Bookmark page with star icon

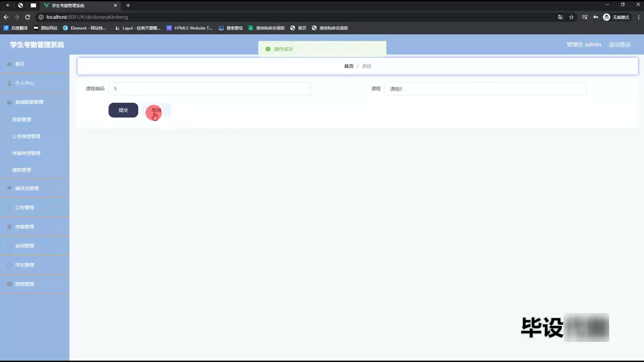coord(572,17)
